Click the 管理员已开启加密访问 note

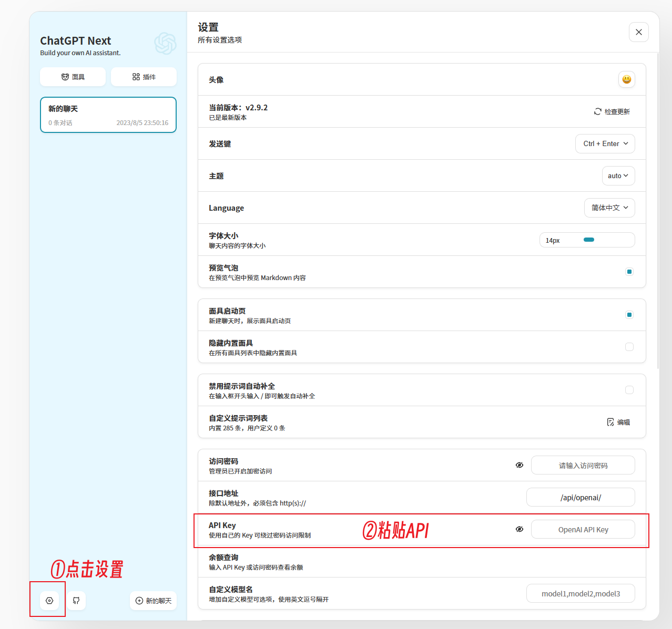tap(240, 471)
